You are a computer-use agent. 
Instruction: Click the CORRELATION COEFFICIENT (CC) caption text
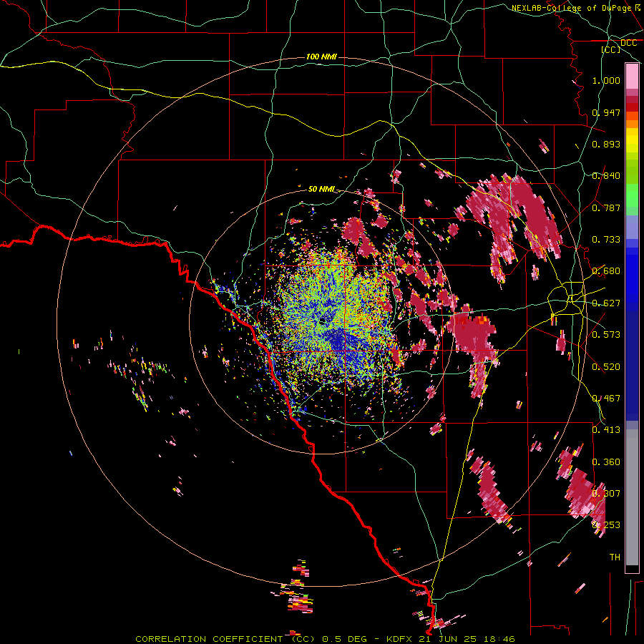click(225, 639)
